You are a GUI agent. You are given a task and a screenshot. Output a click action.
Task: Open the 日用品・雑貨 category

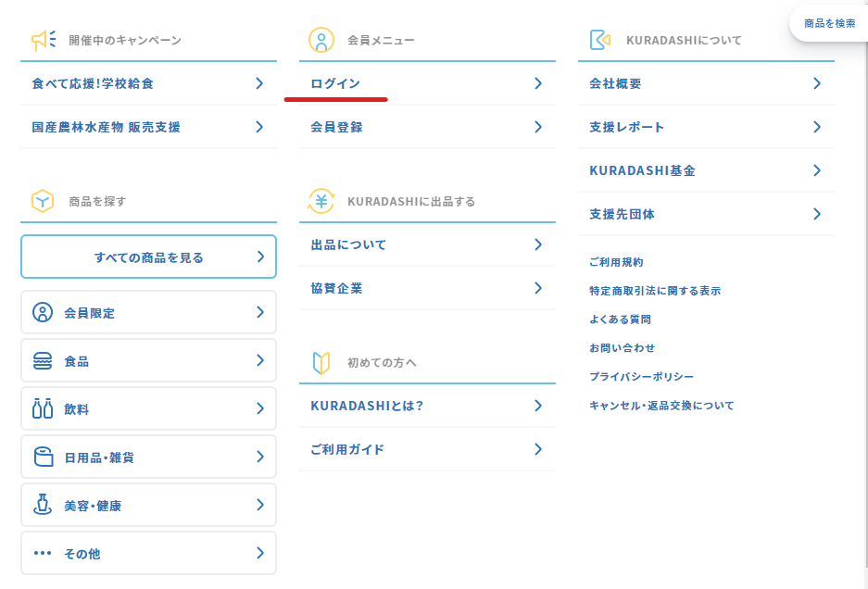[x=148, y=457]
